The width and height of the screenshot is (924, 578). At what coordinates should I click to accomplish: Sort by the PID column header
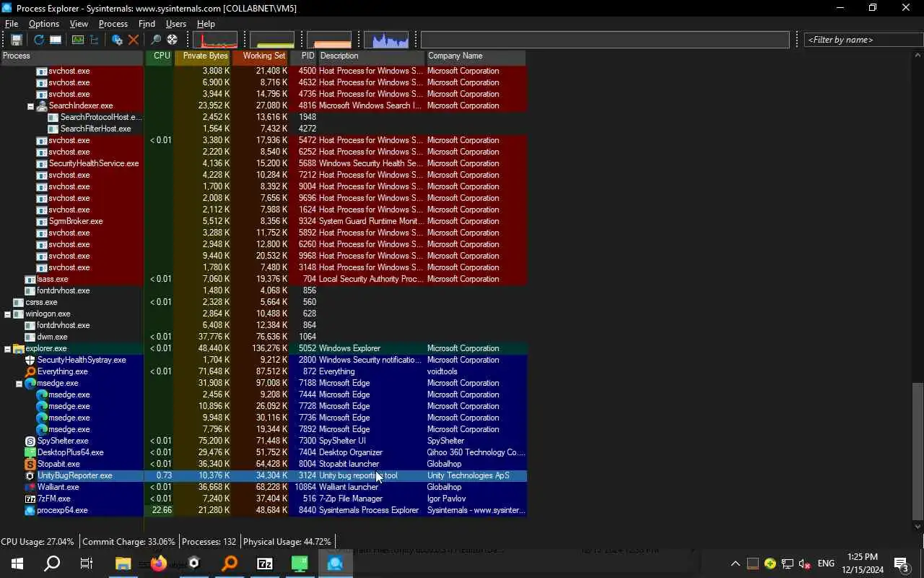coord(303,56)
